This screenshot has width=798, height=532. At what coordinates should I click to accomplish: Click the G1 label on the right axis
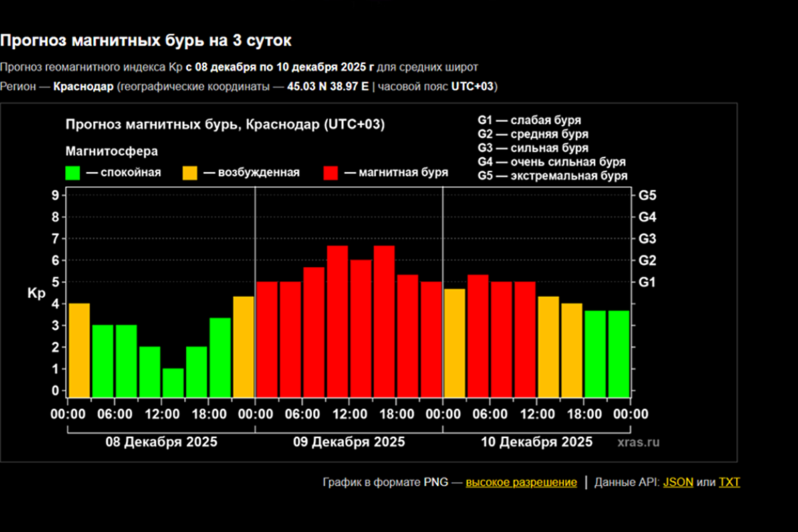point(647,283)
